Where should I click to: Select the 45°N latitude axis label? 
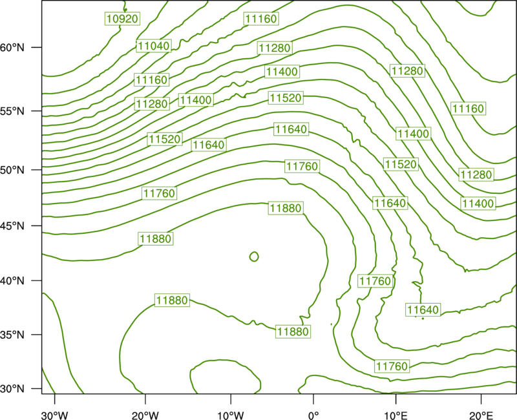click(x=12, y=226)
